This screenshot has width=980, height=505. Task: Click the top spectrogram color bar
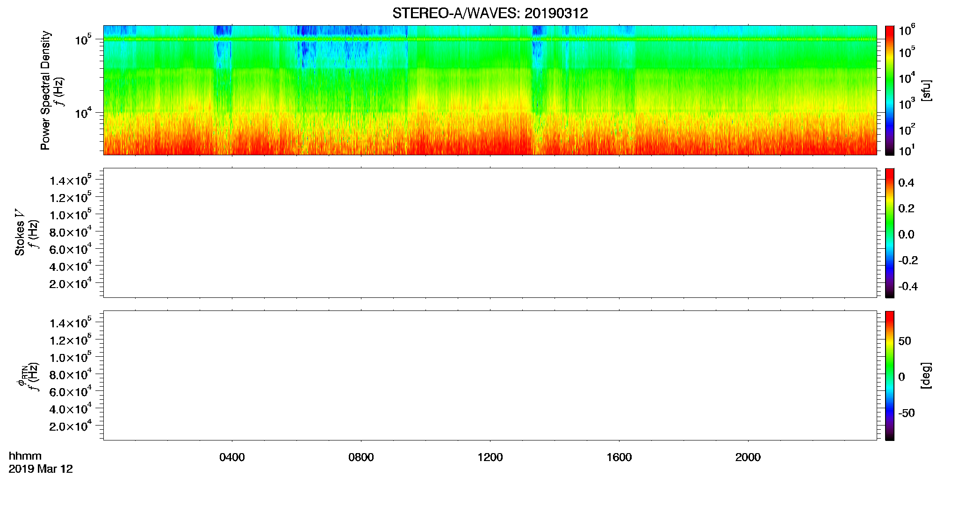click(x=890, y=90)
